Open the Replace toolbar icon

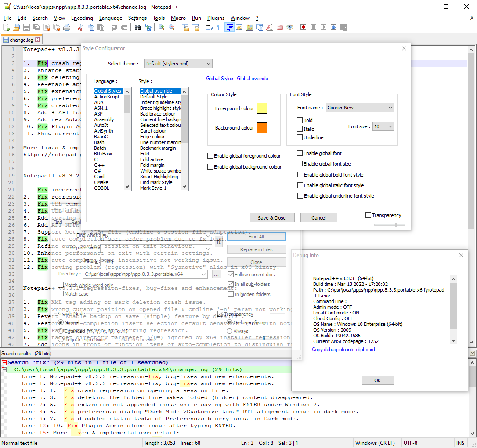148,27
